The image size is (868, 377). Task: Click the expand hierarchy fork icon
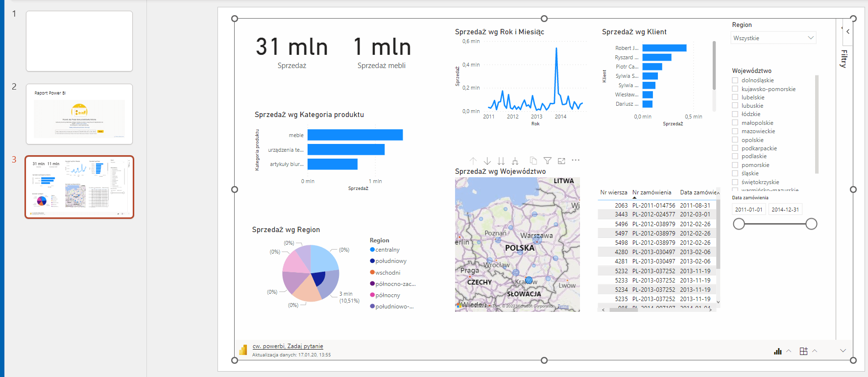(x=515, y=161)
